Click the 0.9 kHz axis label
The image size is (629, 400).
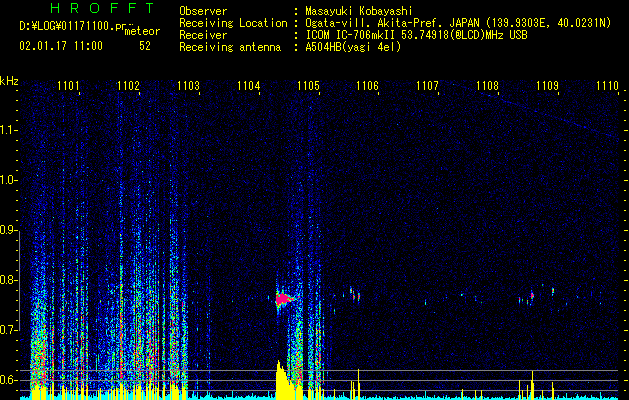[9, 230]
